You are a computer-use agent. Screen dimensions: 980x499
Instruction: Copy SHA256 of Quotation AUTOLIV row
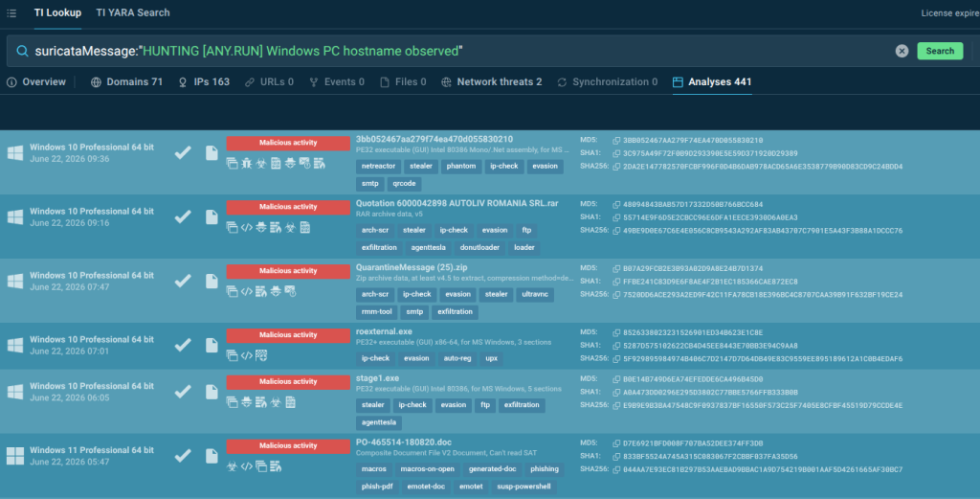[x=616, y=231]
